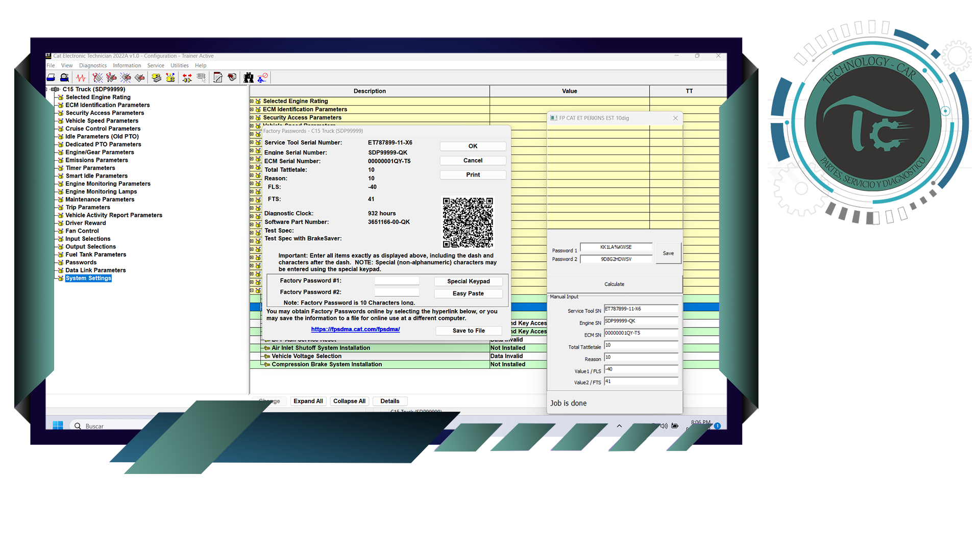Open the Utilities menu
Screen dimensions: 980x551
[180, 65]
